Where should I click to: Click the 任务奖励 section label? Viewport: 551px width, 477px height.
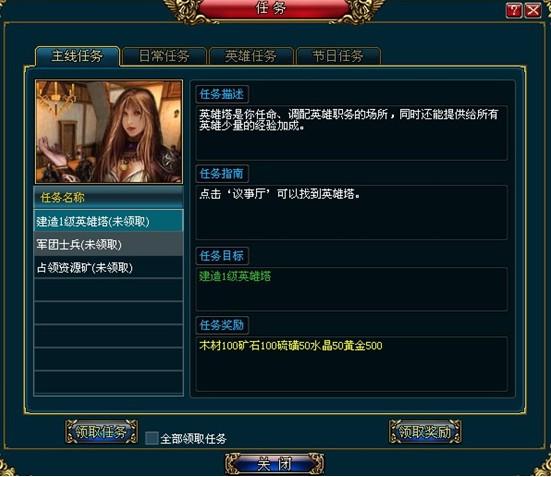click(222, 325)
